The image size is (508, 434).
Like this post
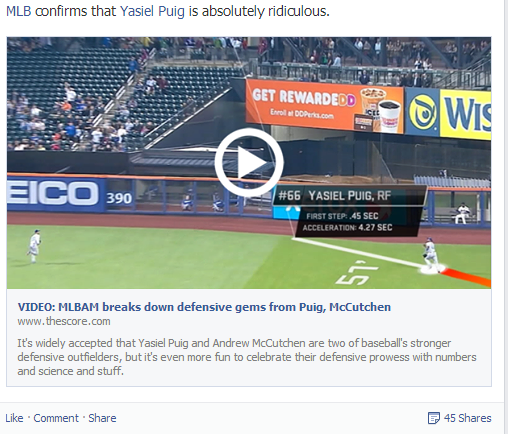click(x=14, y=418)
